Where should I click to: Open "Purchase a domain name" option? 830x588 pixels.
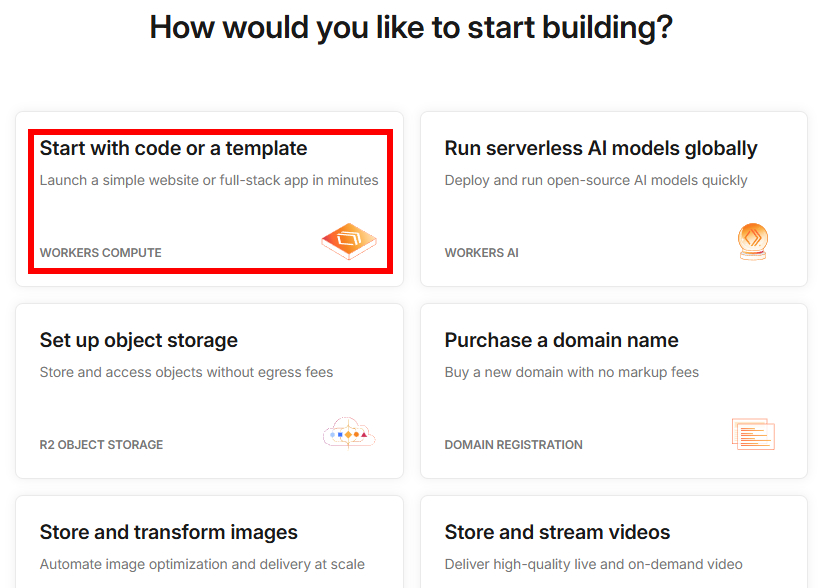pos(561,340)
